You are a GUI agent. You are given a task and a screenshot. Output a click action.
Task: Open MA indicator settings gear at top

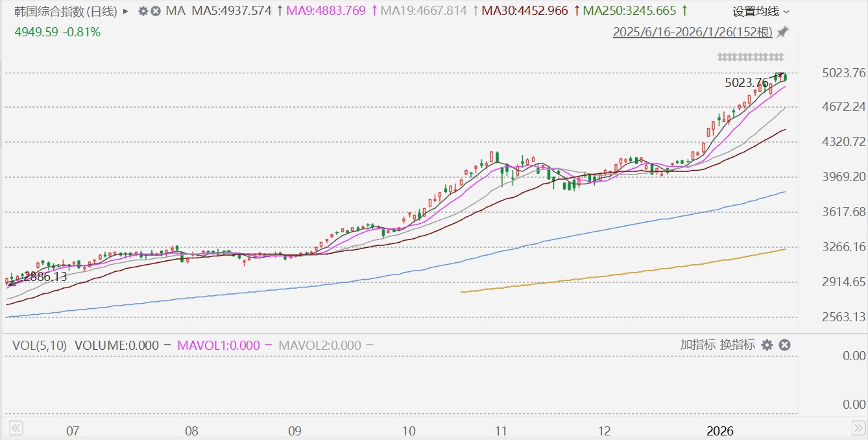pos(143,11)
